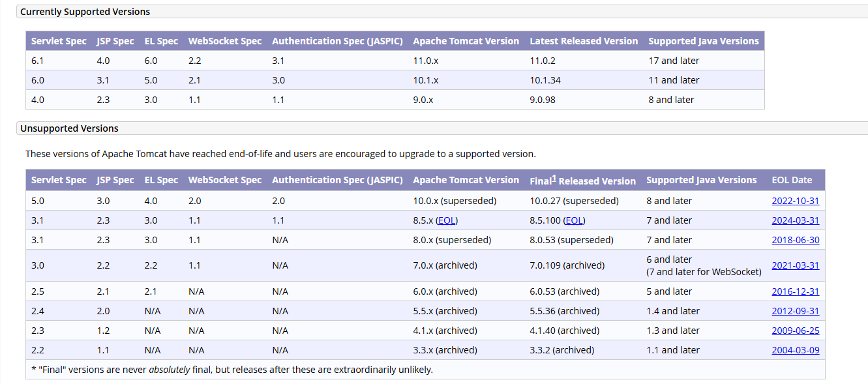Click the end-of-life upgrade notice paragraph

(280, 154)
